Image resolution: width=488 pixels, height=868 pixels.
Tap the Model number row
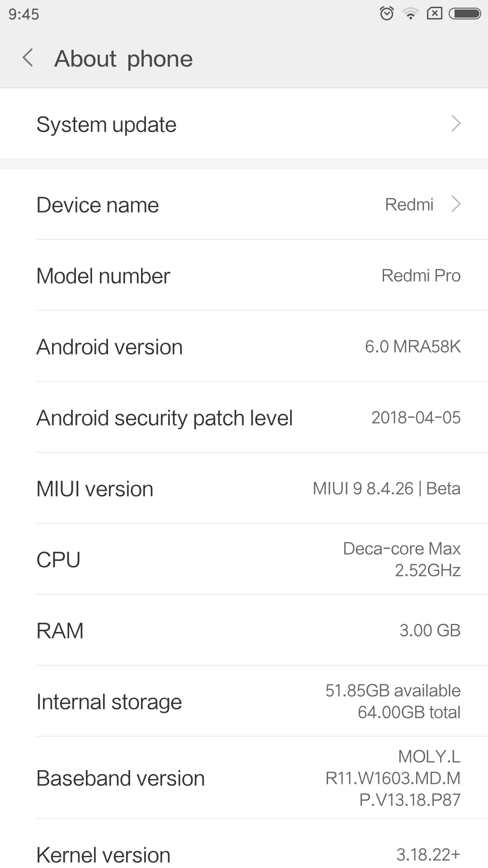tap(244, 275)
